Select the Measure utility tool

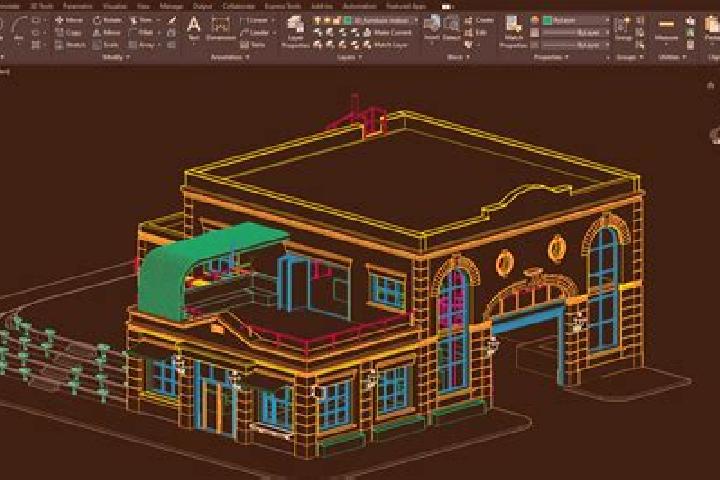tap(666, 29)
